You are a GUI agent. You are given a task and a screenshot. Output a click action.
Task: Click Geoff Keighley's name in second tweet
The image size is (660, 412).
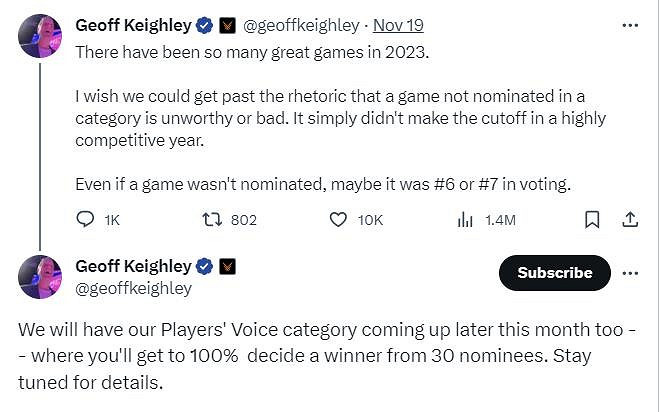133,266
